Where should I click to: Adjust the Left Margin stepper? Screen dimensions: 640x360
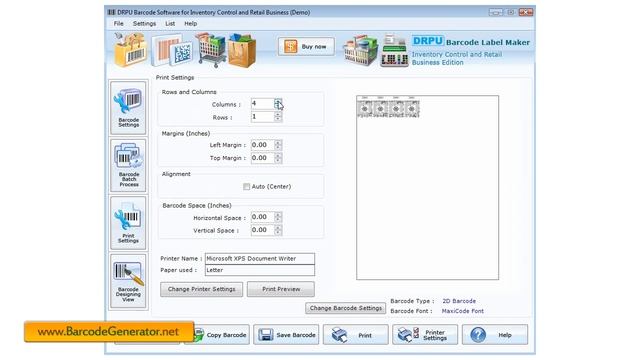click(x=278, y=145)
